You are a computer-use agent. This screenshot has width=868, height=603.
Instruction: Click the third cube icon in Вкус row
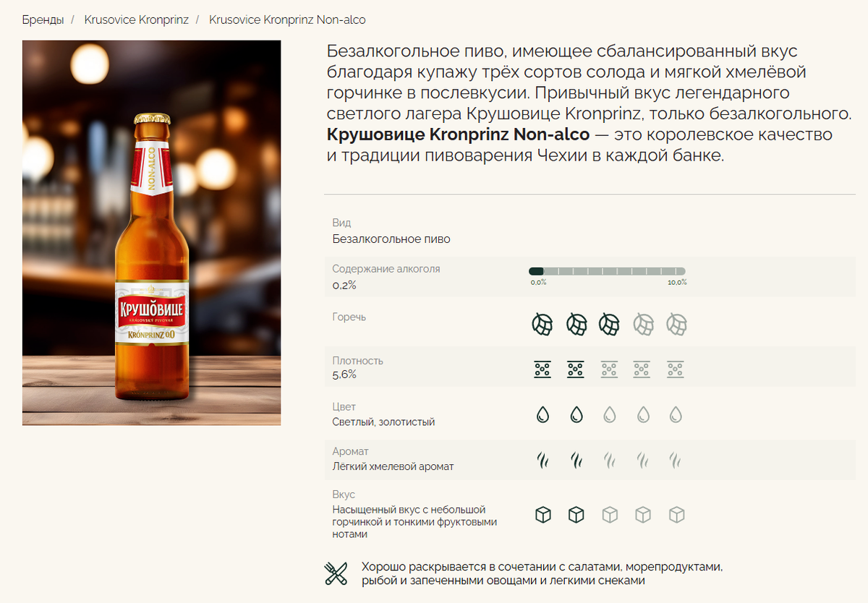pyautogui.click(x=610, y=515)
